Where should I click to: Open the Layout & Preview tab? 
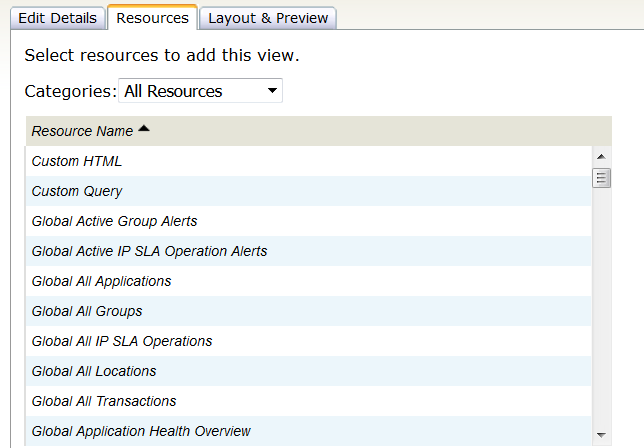(268, 18)
